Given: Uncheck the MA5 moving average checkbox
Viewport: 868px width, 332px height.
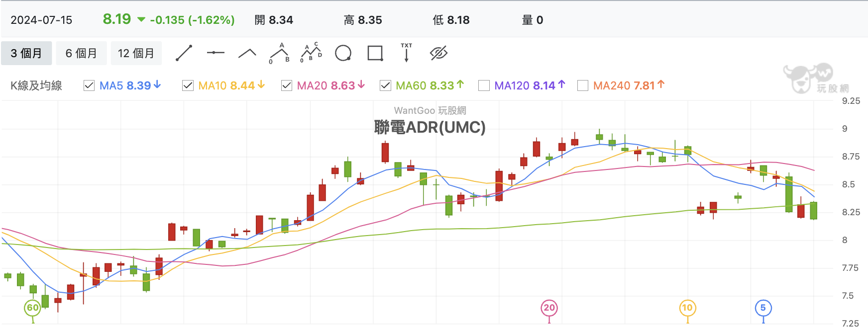Looking at the screenshot, I should point(89,85).
